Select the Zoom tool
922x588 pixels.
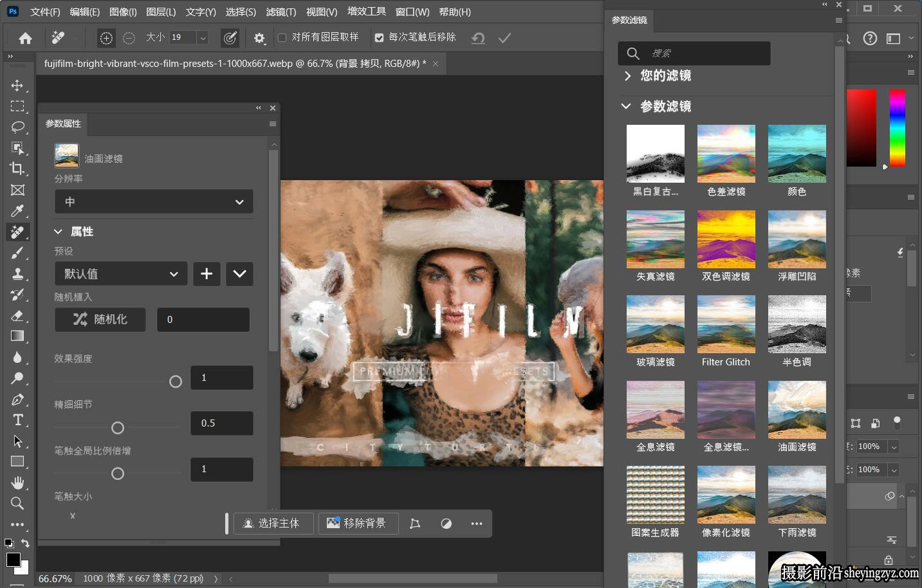[x=17, y=503]
